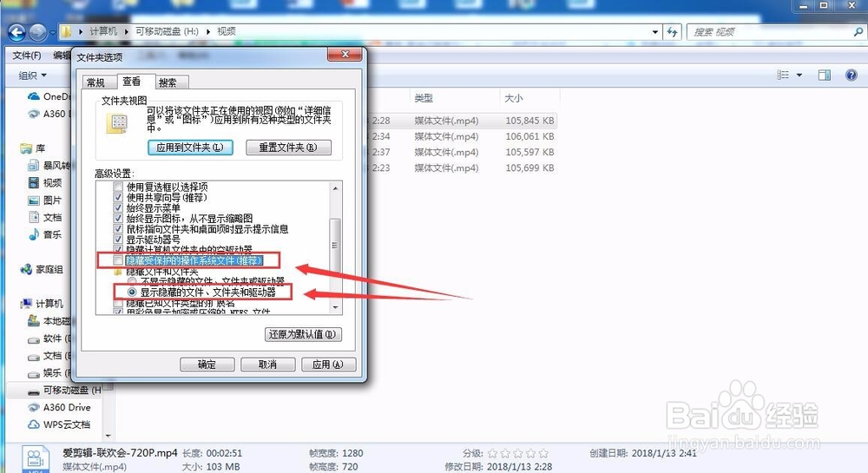This screenshot has height=473, width=868.
Task: Open the address bar history dropdown arrow
Action: 655,32
